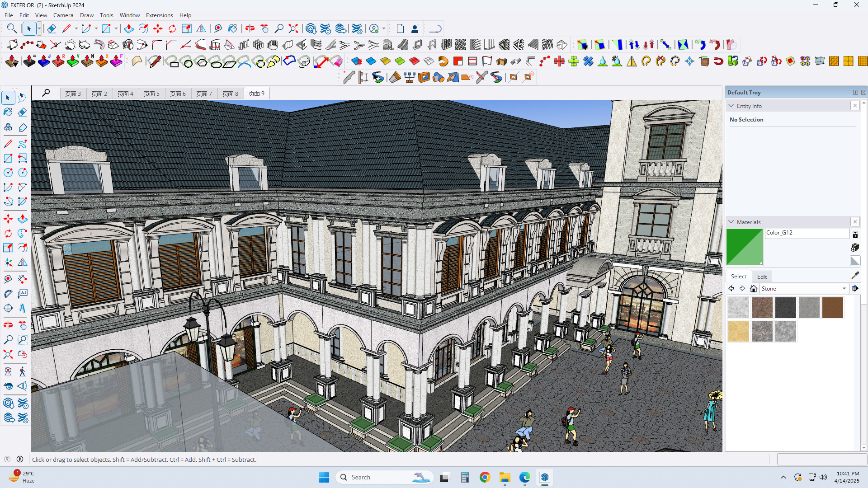Click the green Color_G12 material preview
The width and height of the screenshot is (868, 488).
click(745, 247)
